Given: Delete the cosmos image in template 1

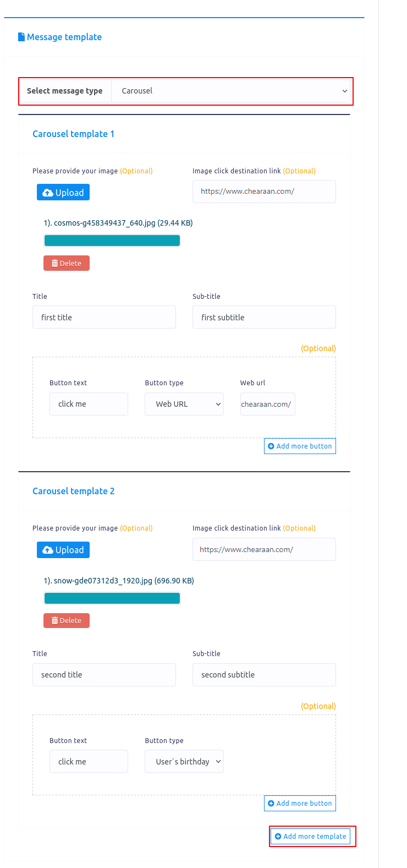Looking at the screenshot, I should pyautogui.click(x=67, y=263).
